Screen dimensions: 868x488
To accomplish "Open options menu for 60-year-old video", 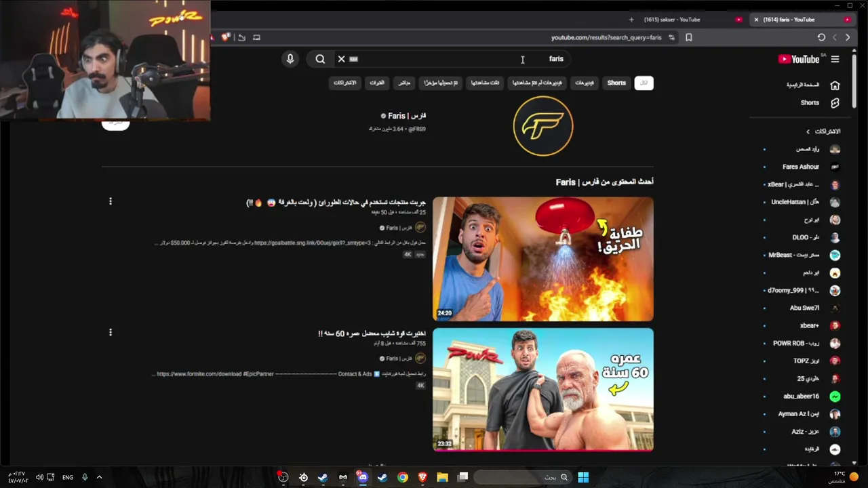I will (x=111, y=332).
